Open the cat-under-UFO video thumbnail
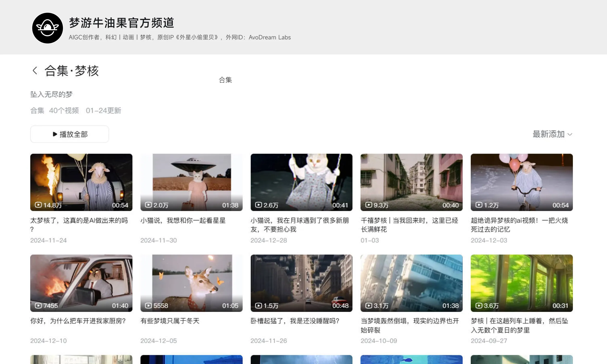This screenshot has width=607, height=364. click(x=191, y=182)
